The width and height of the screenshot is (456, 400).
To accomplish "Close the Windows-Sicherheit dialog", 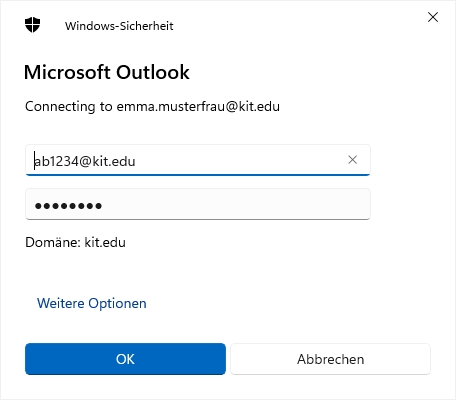I will [x=433, y=17].
